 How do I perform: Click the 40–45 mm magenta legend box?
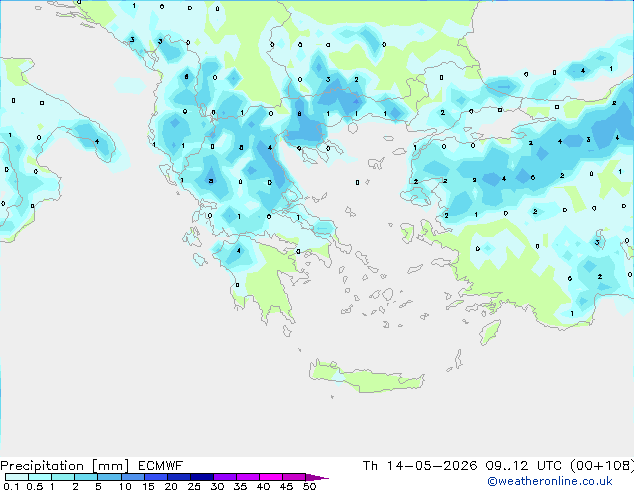[x=271, y=477]
